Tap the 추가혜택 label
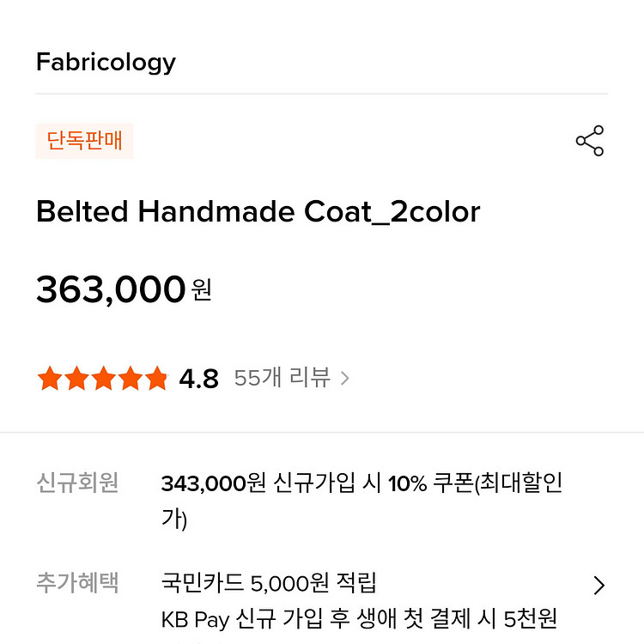Viewport: 644px width, 644px height. point(77,584)
